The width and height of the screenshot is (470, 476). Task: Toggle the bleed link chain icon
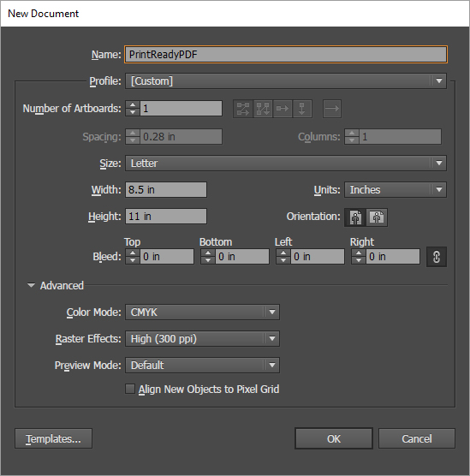tap(437, 257)
